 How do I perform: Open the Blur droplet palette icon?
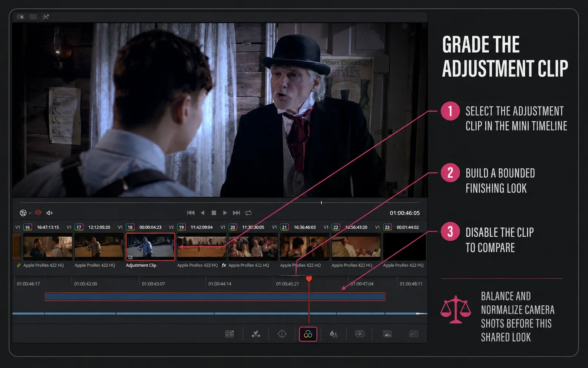click(x=334, y=334)
